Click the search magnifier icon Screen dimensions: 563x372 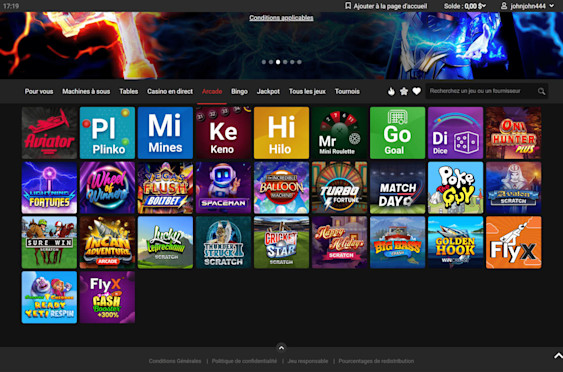(x=541, y=92)
